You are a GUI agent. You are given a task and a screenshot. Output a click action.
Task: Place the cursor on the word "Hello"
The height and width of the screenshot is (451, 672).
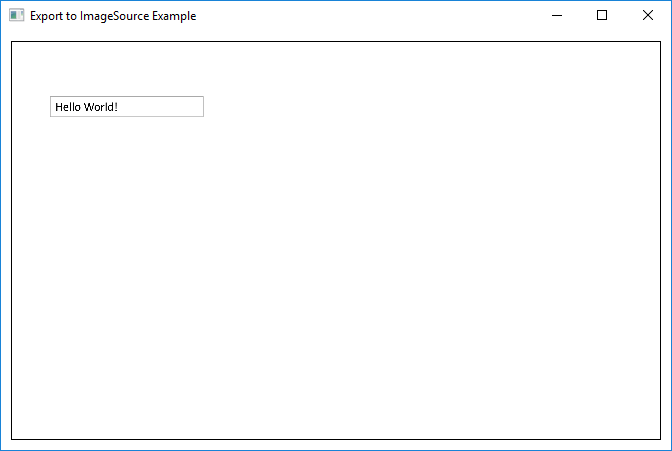[x=68, y=107]
